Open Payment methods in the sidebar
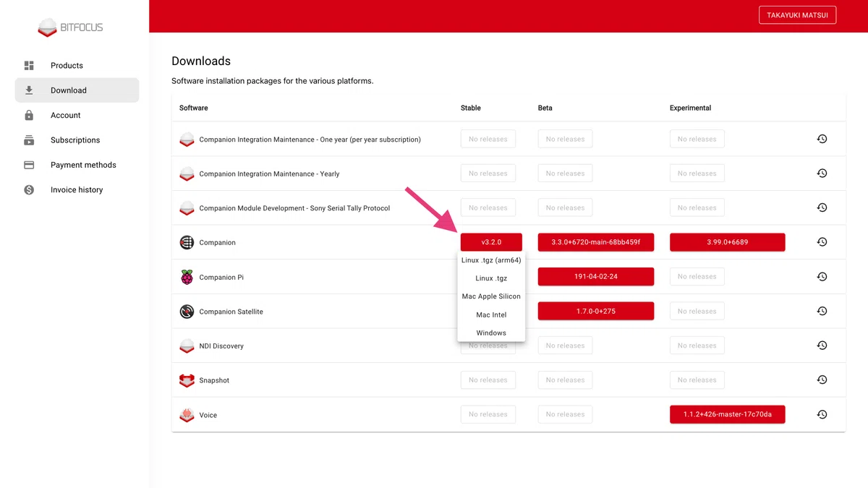Viewport: 868px width, 488px height. click(x=77, y=165)
